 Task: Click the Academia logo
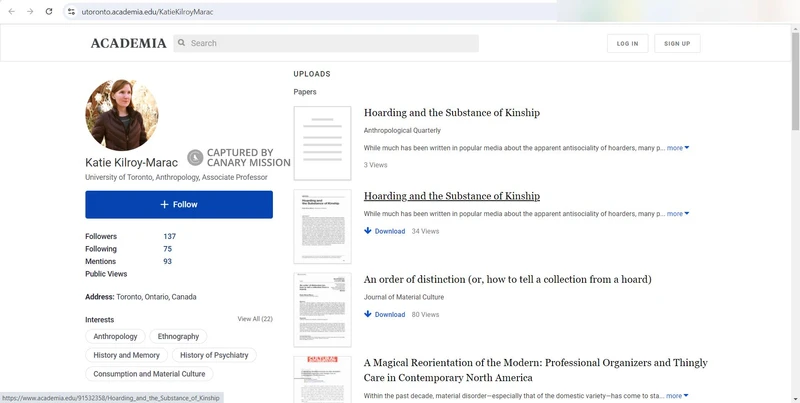[128, 43]
